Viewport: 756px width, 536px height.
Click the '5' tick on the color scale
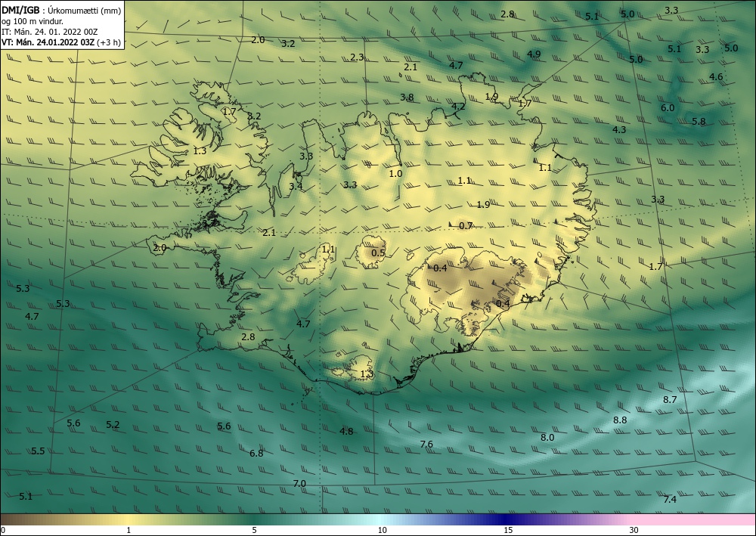click(254, 530)
